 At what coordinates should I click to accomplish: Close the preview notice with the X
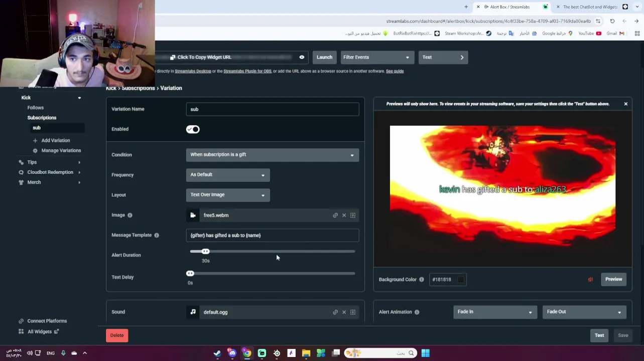[626, 104]
